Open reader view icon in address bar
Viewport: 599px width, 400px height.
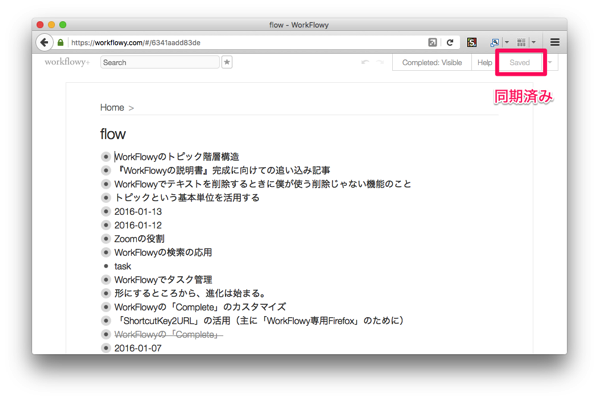tap(432, 42)
